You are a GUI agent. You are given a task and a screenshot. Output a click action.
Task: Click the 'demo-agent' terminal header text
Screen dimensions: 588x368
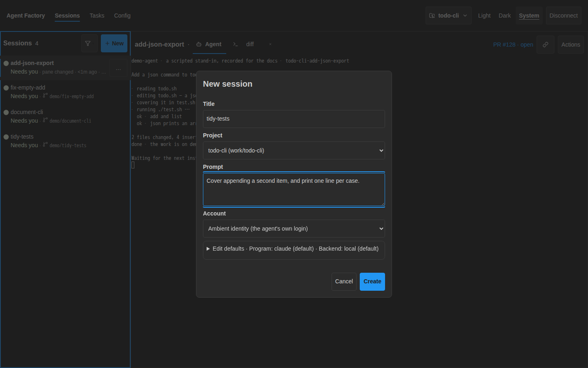tap(145, 61)
